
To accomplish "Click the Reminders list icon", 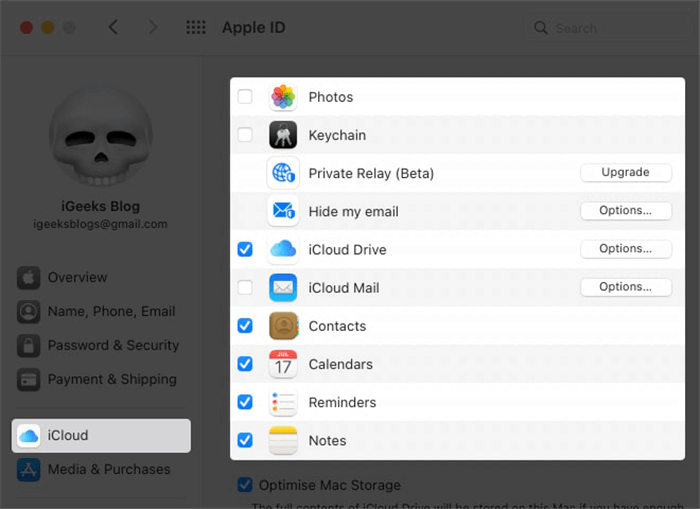I will (x=283, y=402).
